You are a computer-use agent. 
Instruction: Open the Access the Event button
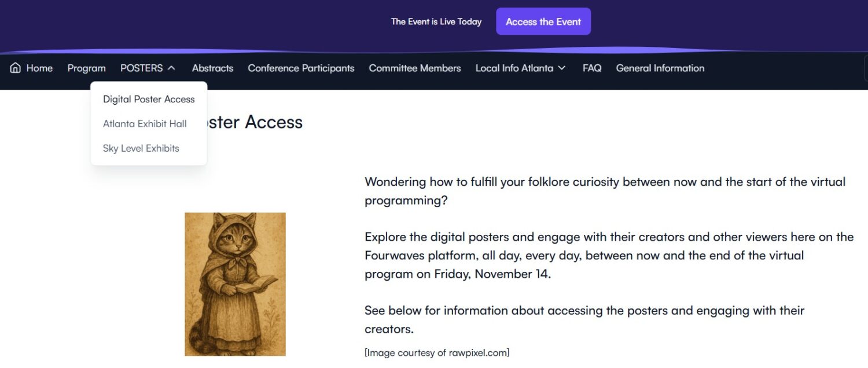point(543,21)
